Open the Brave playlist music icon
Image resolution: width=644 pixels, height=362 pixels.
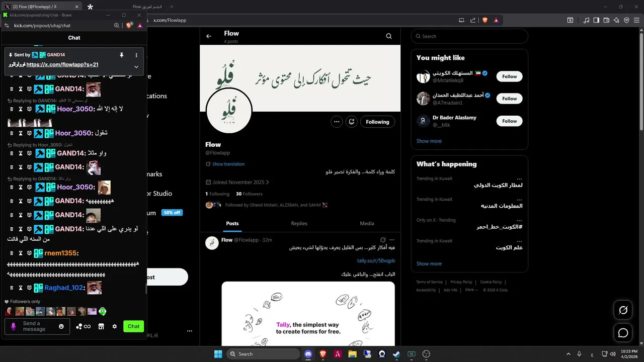586,20
